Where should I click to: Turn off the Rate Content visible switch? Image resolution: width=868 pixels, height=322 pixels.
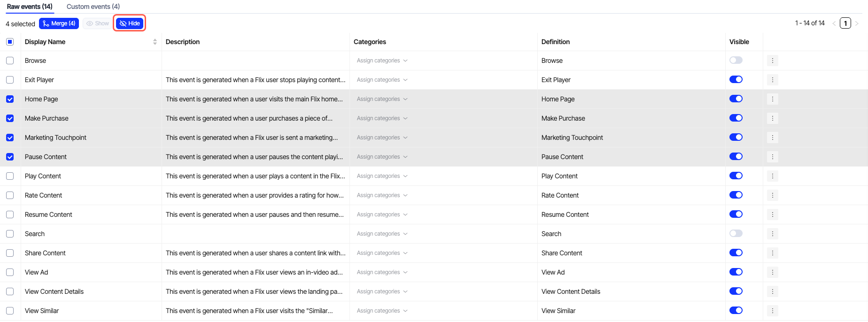tap(736, 195)
